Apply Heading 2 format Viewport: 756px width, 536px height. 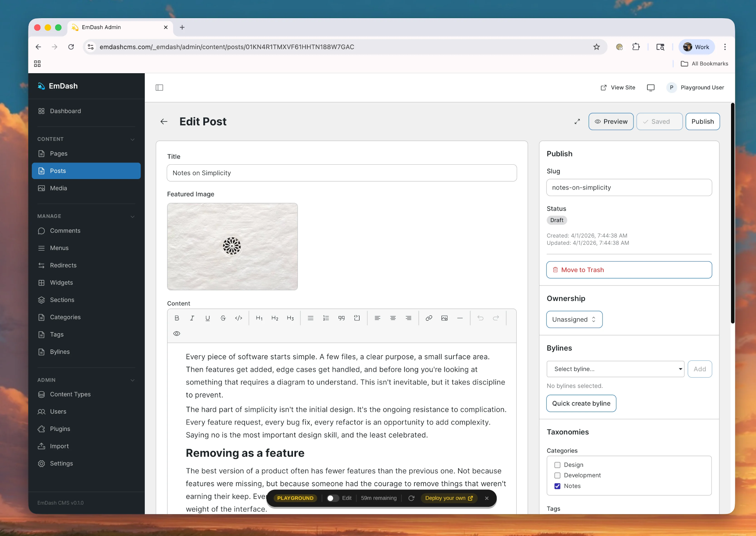pyautogui.click(x=275, y=318)
